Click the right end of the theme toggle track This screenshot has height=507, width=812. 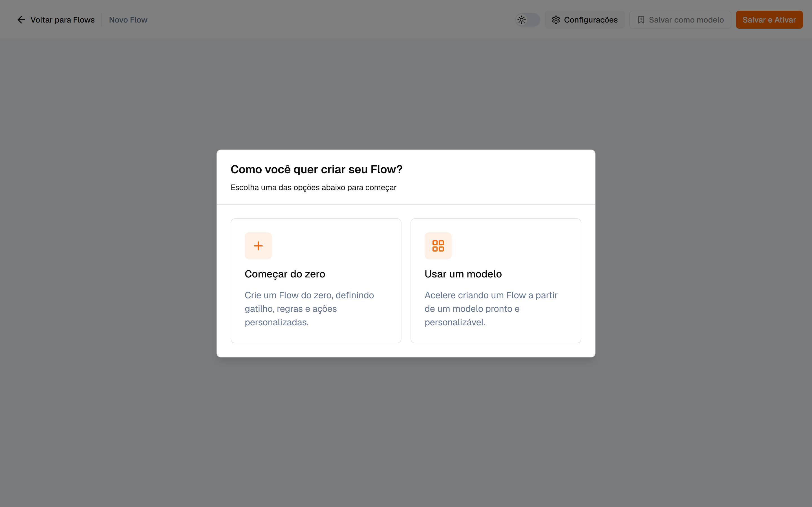point(534,20)
